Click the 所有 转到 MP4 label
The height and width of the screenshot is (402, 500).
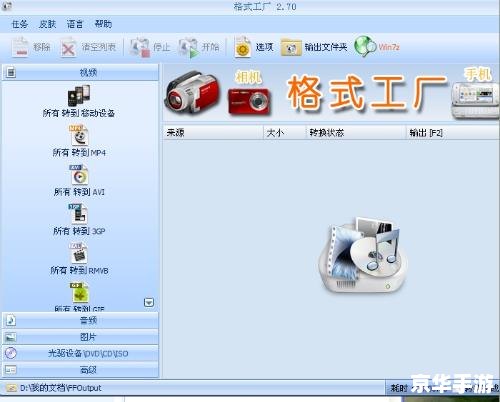(79, 153)
